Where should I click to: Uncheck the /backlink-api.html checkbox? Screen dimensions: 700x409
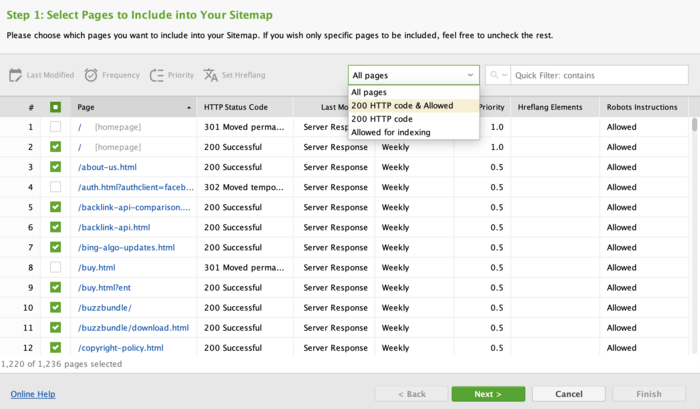(x=55, y=227)
